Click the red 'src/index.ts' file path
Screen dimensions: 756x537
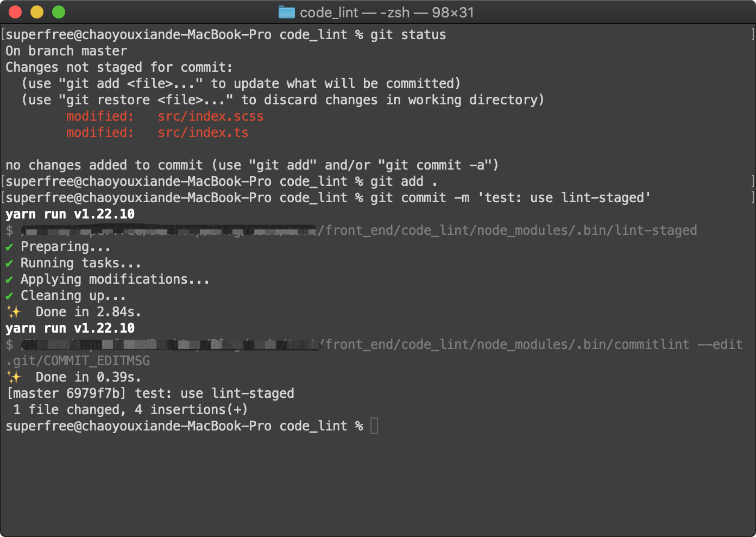[203, 133]
